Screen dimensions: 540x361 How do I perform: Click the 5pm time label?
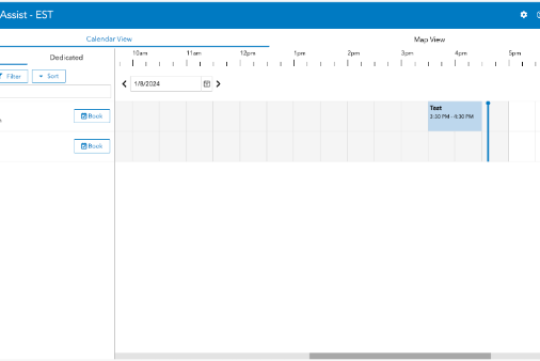[515, 53]
